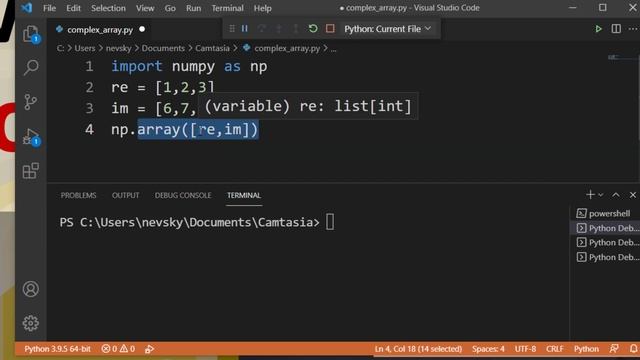Image resolution: width=640 pixels, height=360 pixels.
Task: Create a new terminal with plus icon
Action: coord(590,195)
